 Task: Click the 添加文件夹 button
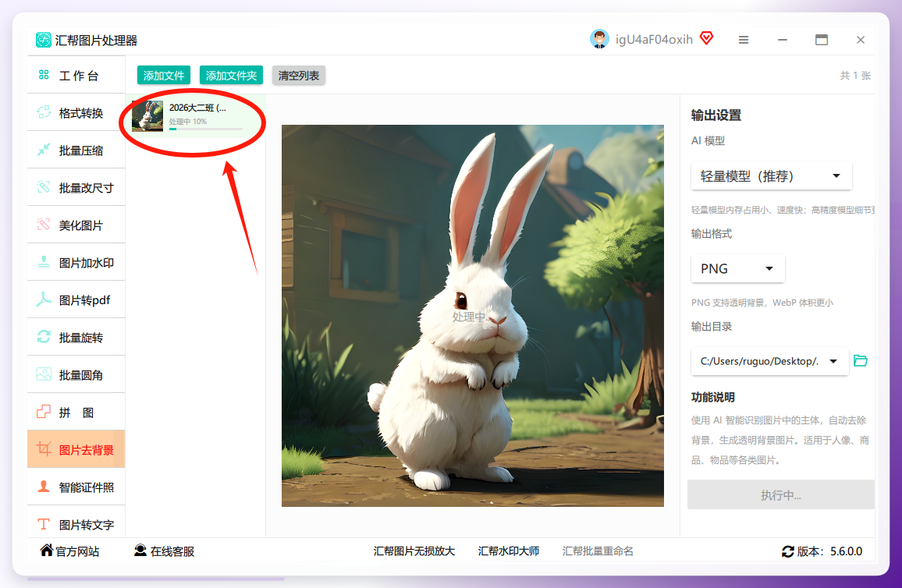coord(231,76)
